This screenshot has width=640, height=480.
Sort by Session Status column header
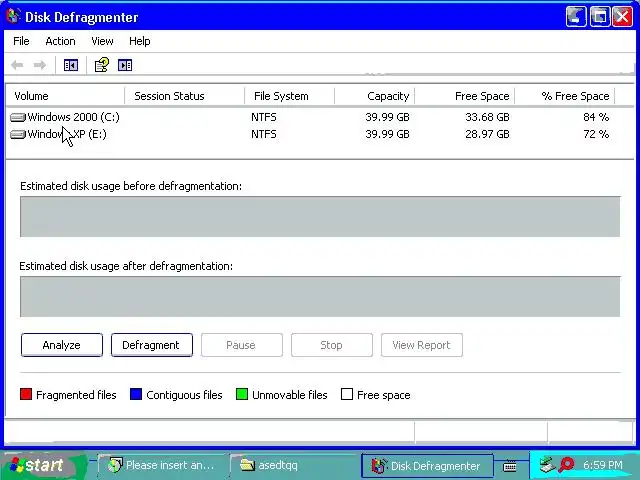184,96
